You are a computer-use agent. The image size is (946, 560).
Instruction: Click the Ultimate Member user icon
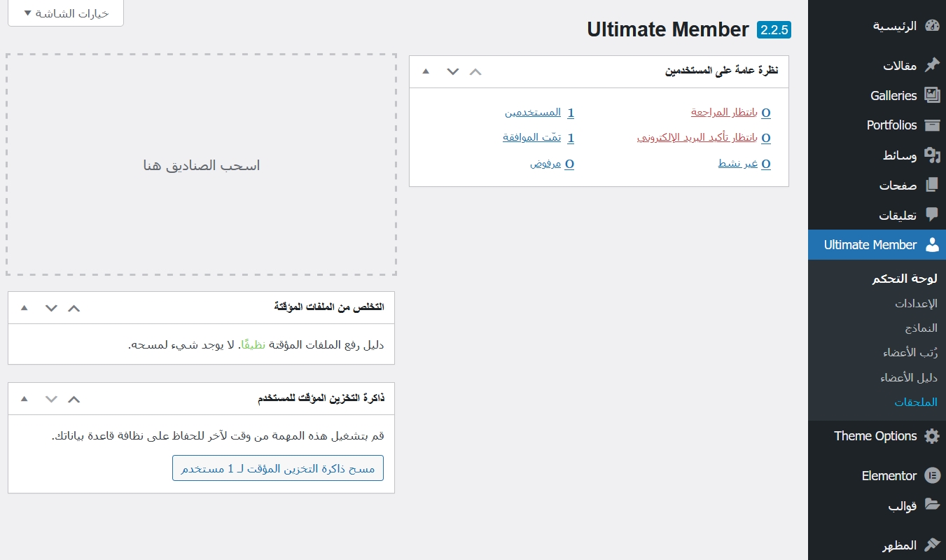tap(931, 244)
